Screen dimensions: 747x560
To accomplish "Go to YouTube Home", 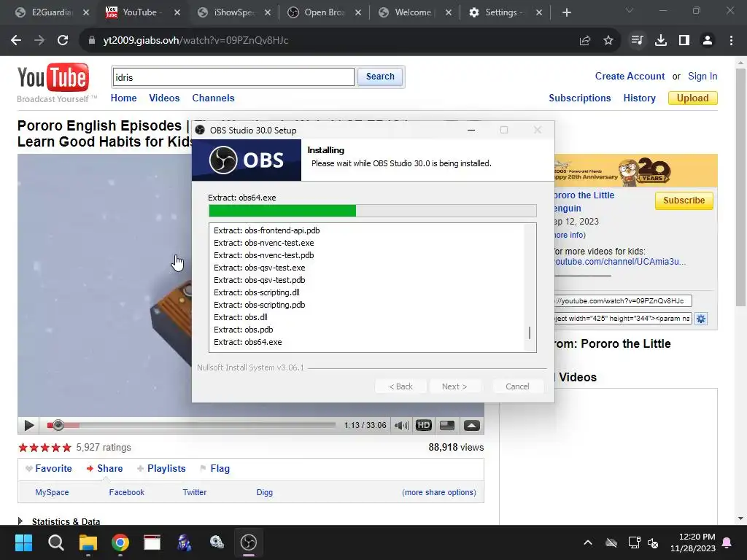I will pyautogui.click(x=123, y=98).
